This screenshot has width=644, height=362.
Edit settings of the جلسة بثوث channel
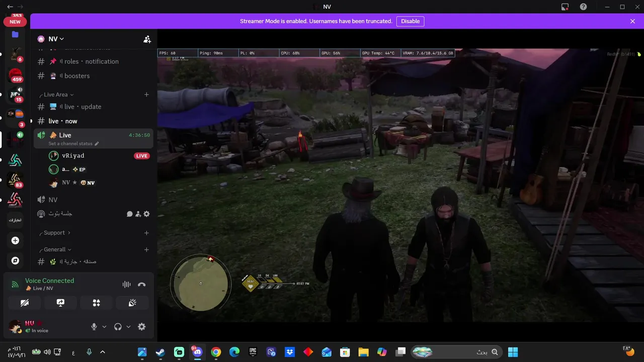pyautogui.click(x=146, y=214)
